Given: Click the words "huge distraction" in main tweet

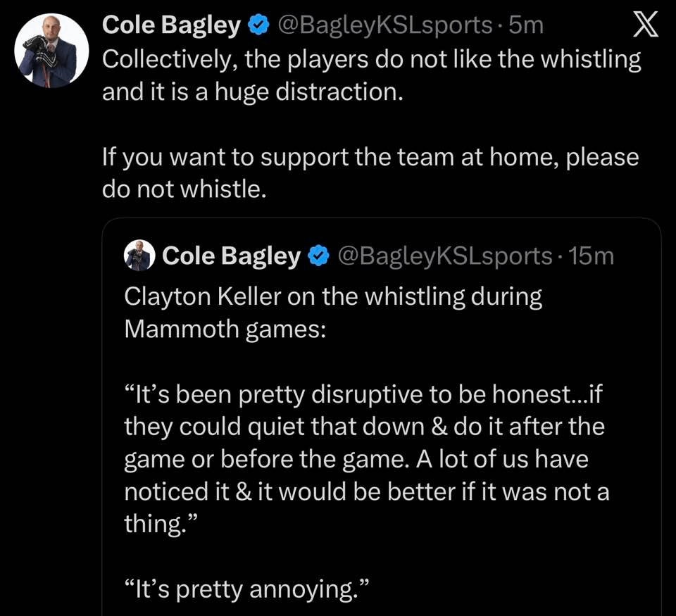Looking at the screenshot, I should pos(304,92).
